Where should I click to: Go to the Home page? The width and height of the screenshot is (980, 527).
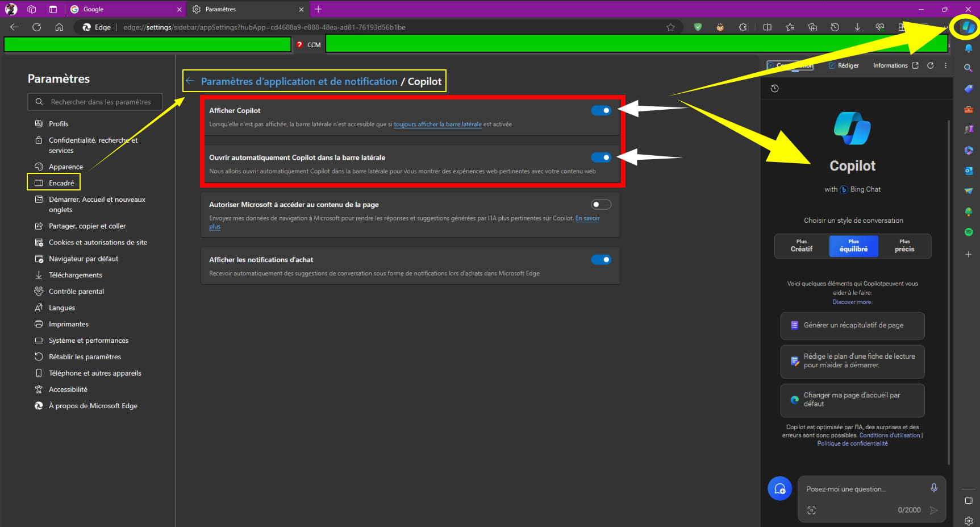coord(59,27)
